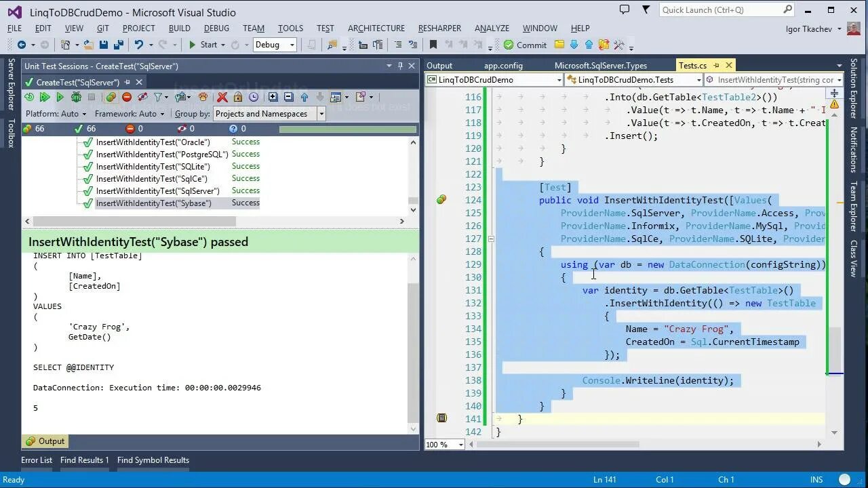Select InsertWithIdentityTest("Oracle") test row

[153, 142]
